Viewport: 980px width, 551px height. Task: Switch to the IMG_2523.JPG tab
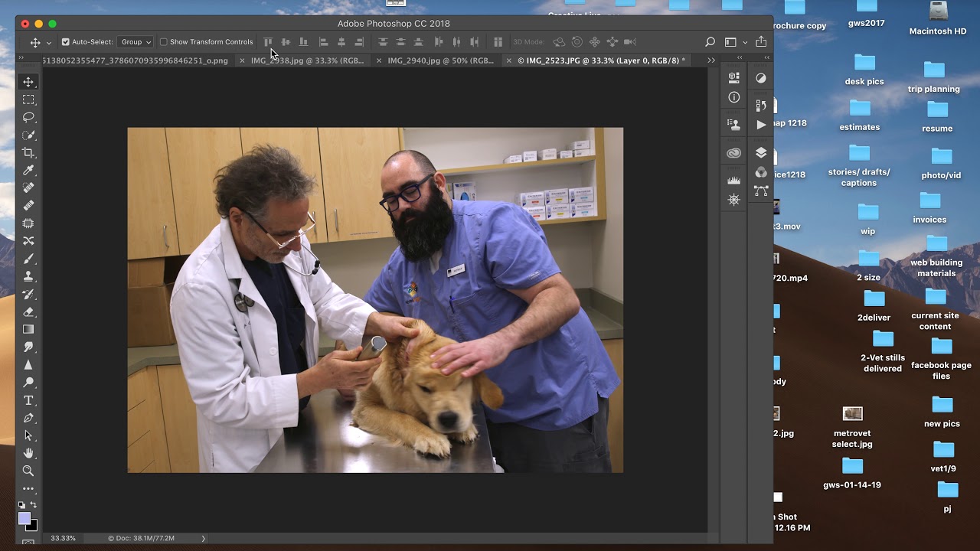pyautogui.click(x=601, y=60)
